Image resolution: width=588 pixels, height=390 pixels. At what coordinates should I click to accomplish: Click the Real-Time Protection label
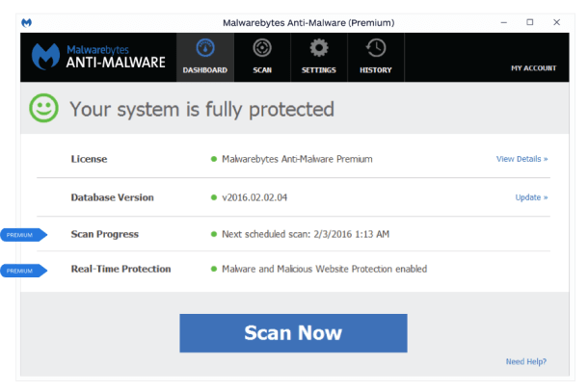tap(120, 269)
